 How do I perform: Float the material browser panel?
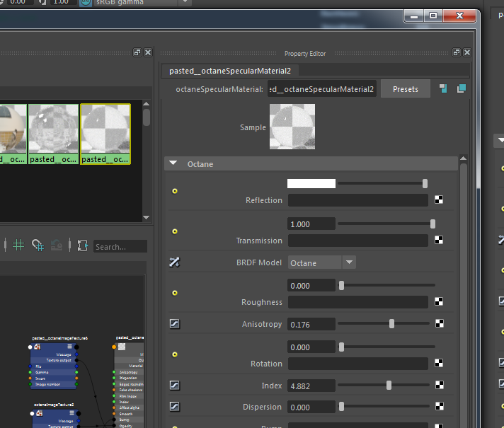point(137,52)
